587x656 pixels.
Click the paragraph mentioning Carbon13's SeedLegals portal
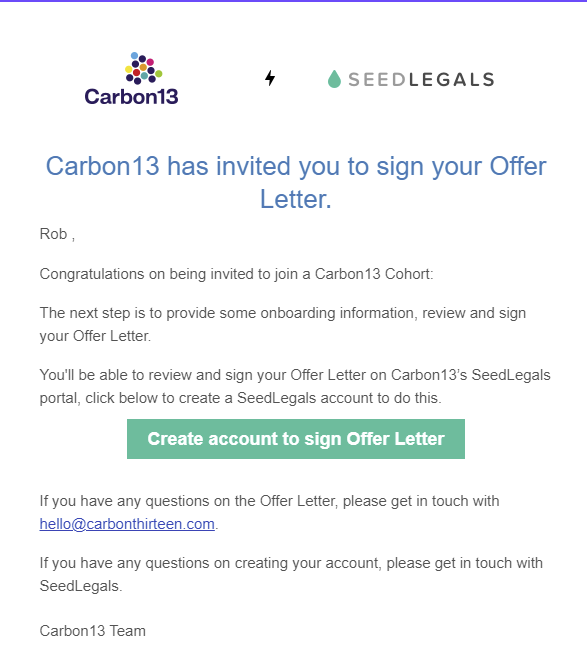(x=295, y=386)
